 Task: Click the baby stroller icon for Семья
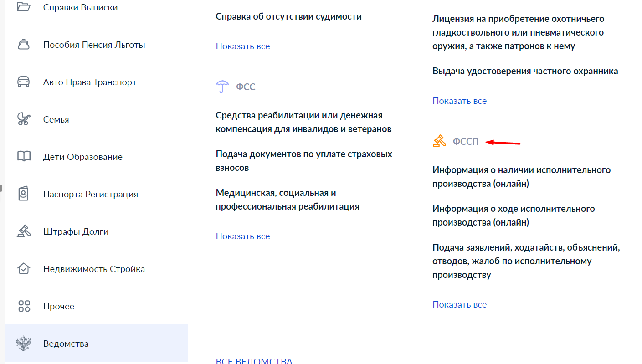23,119
